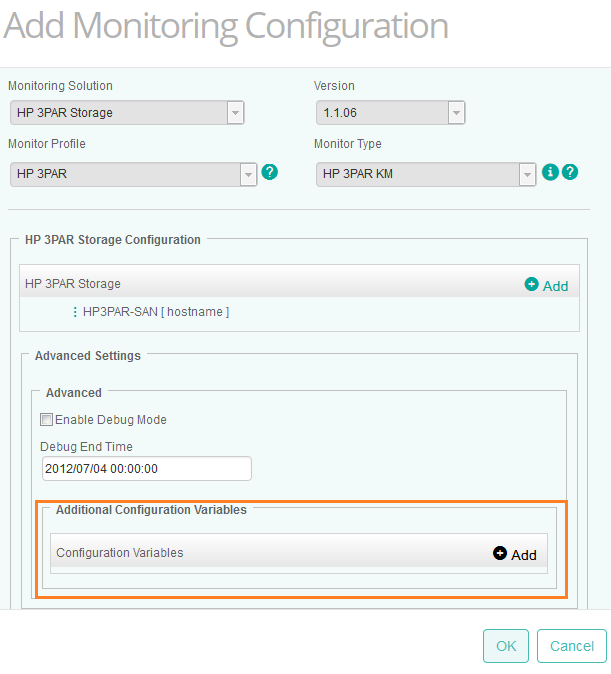Select HP3PAR-SAN [ hostname ] entry text

pos(156,312)
